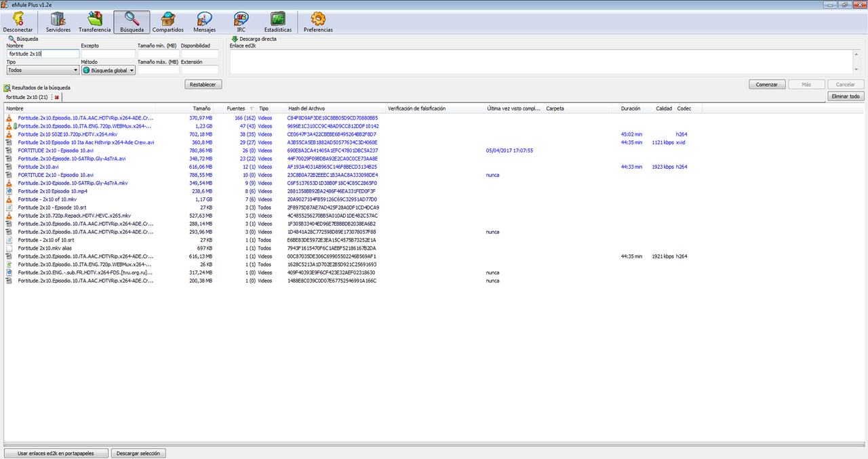
Task: Click the Excepto input field
Action: coord(108,53)
